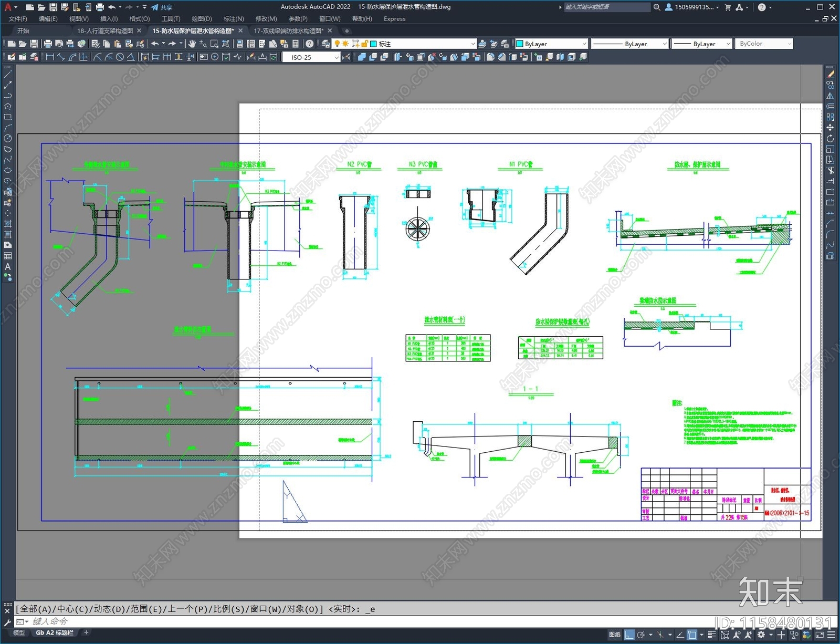840x644 pixels.
Task: Open the Express menu
Action: 394,19
